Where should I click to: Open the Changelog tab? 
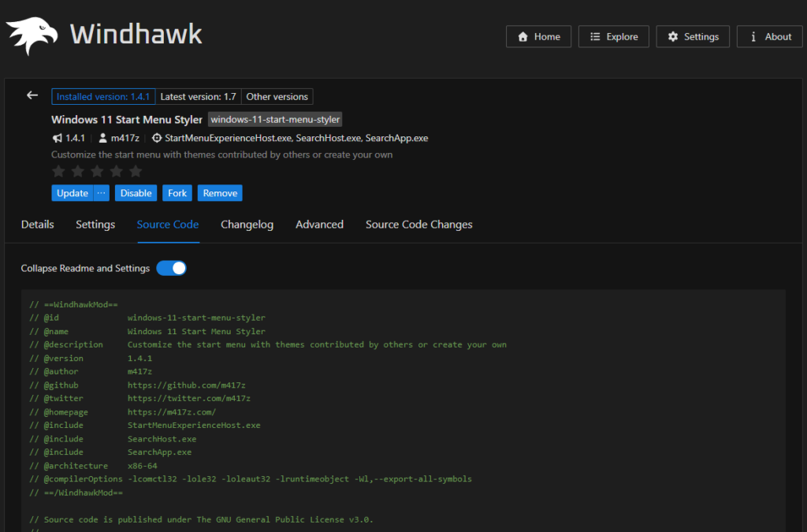coord(247,225)
